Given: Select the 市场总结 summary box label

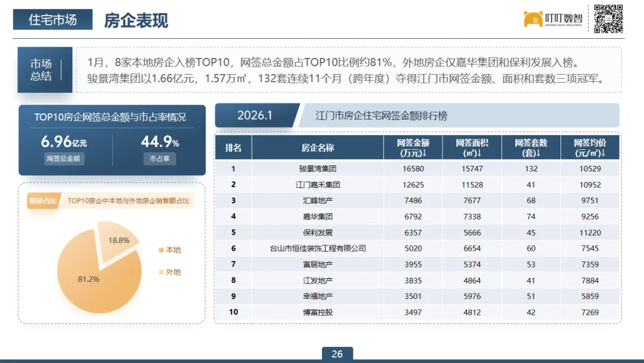Looking at the screenshot, I should point(45,69).
